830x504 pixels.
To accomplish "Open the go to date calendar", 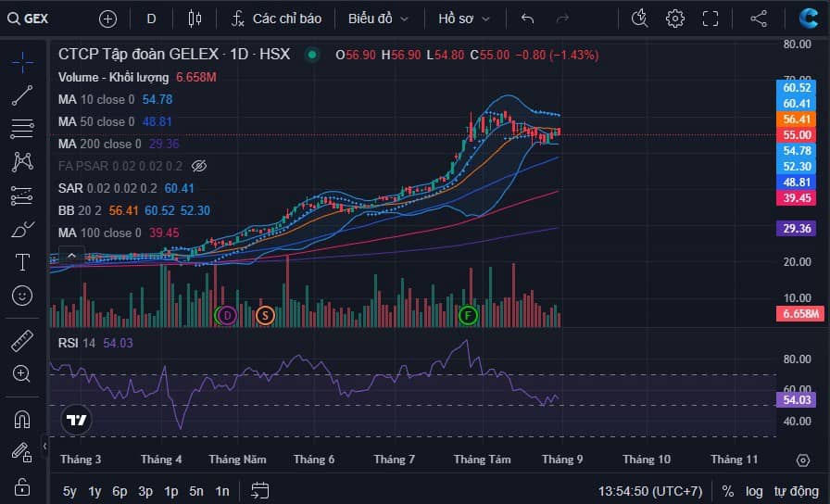I will (x=260, y=491).
